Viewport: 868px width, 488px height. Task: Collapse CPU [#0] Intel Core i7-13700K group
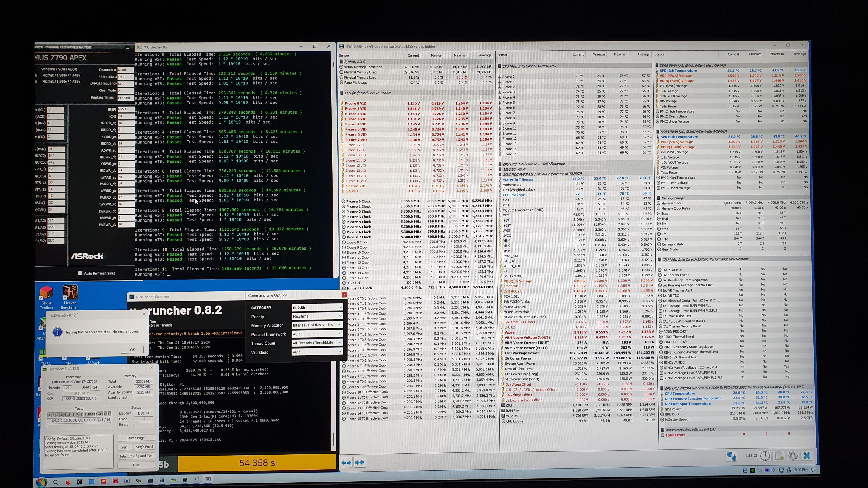tap(342, 93)
